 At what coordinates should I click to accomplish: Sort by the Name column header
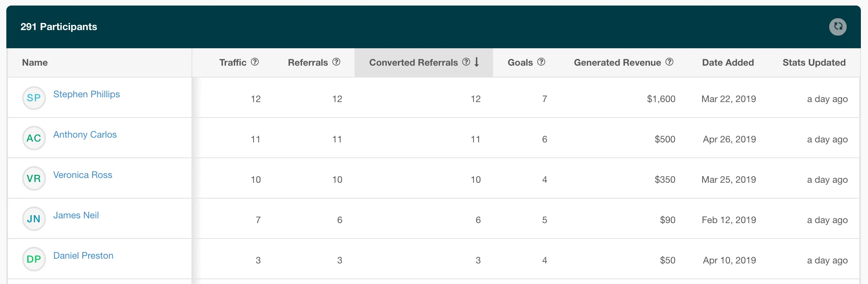pos(35,62)
